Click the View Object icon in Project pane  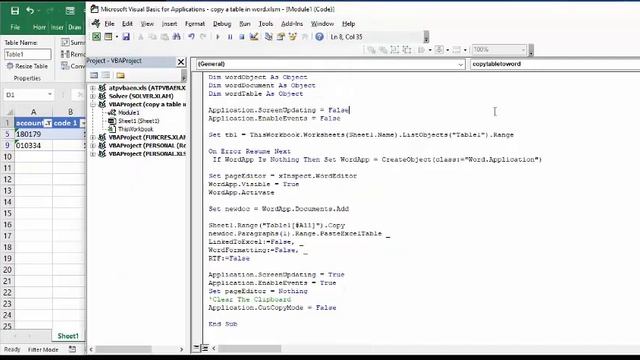point(106,75)
